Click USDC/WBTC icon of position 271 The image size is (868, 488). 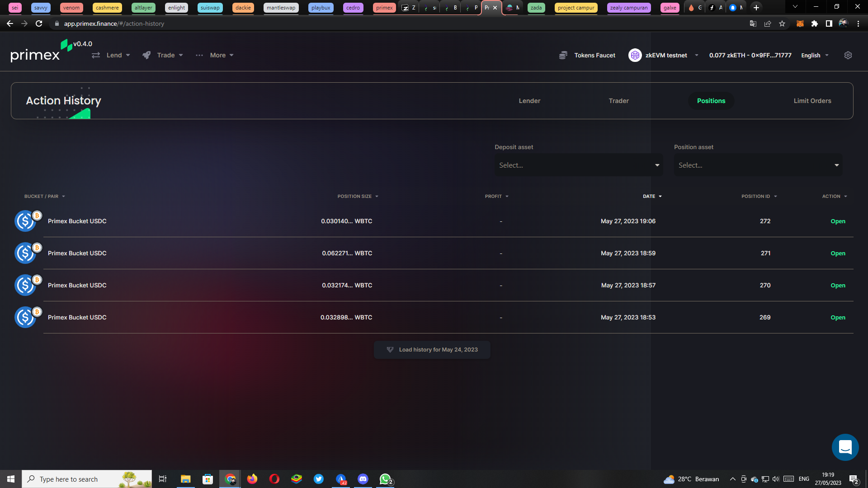coord(28,253)
